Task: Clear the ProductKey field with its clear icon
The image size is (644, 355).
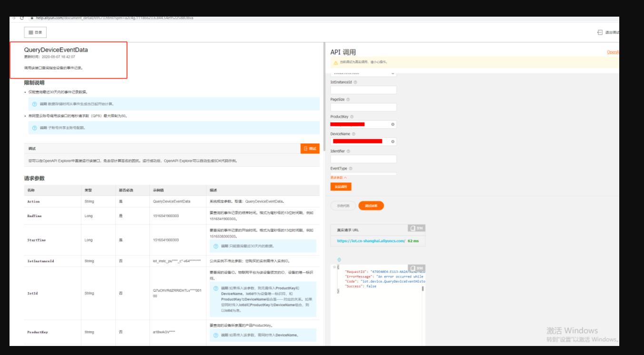Action: click(393, 125)
